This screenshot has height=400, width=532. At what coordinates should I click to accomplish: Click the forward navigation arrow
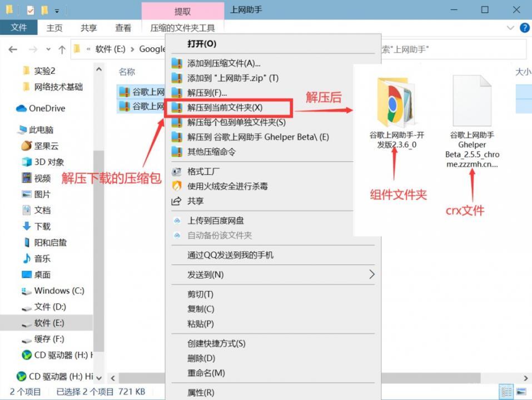(33, 49)
